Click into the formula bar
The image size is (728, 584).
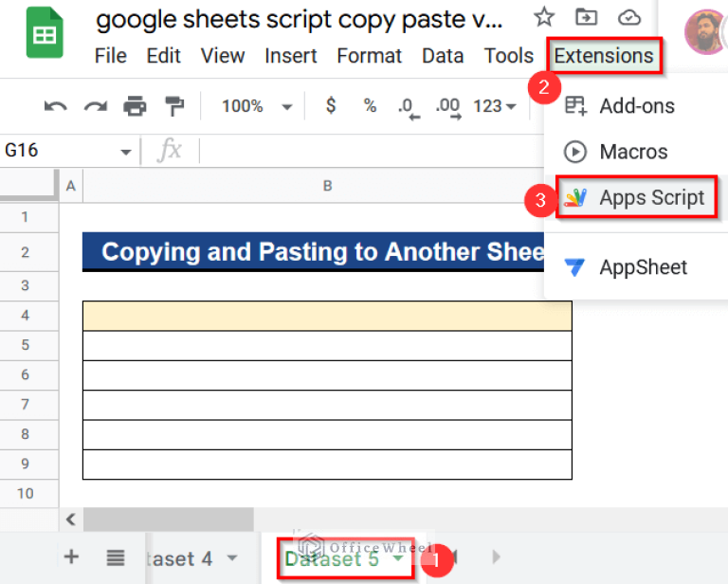click(372, 151)
